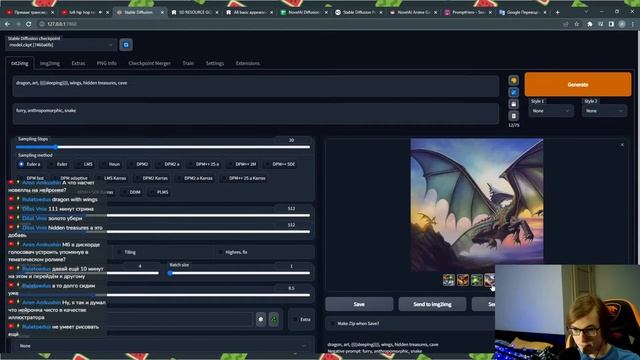The image size is (640, 360).
Task: Click the share page icon in address bar
Action: point(566,24)
